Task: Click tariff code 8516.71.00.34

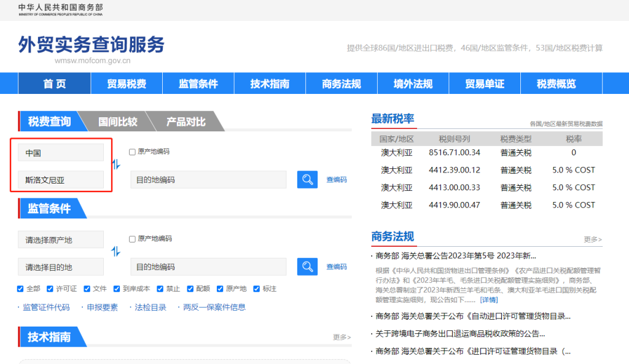Action: pos(454,152)
